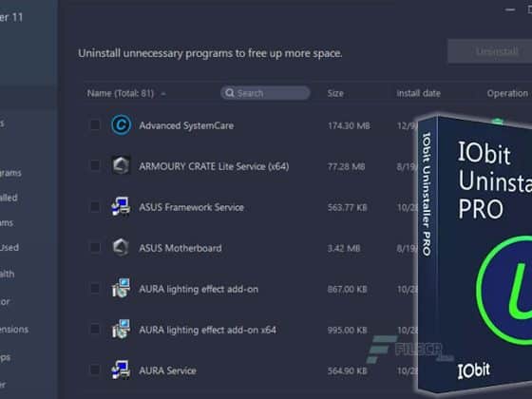Image resolution: width=532 pixels, height=399 pixels.
Task: Click the 174.30 MB size value
Action: [349, 125]
